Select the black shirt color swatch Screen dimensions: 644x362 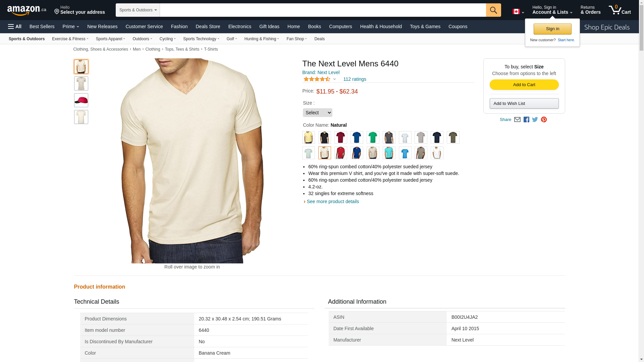coord(324,137)
